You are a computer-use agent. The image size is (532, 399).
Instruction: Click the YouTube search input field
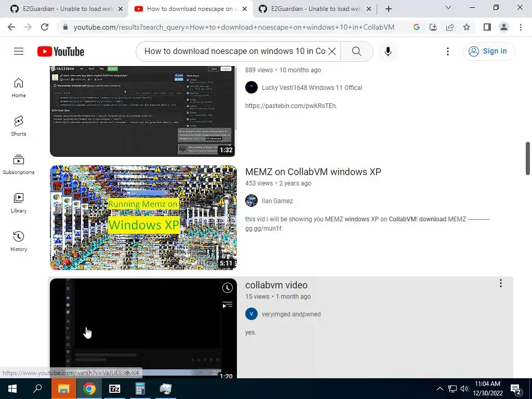(x=234, y=51)
